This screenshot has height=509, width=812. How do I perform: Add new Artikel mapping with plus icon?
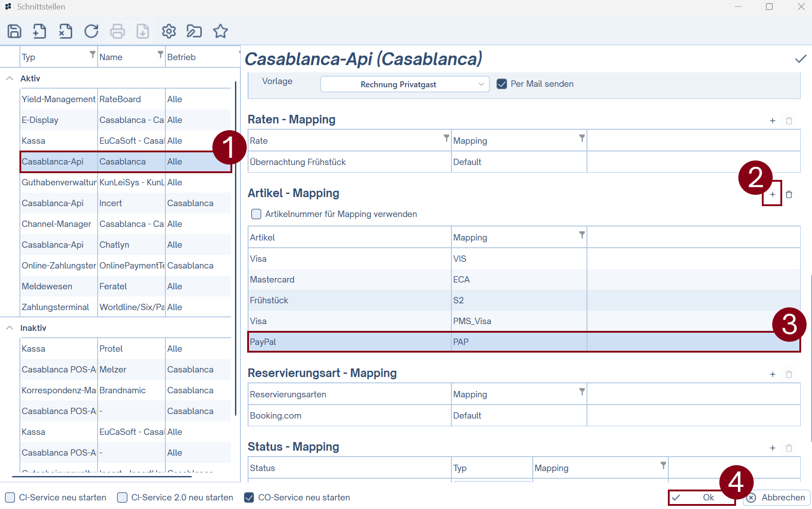point(772,194)
